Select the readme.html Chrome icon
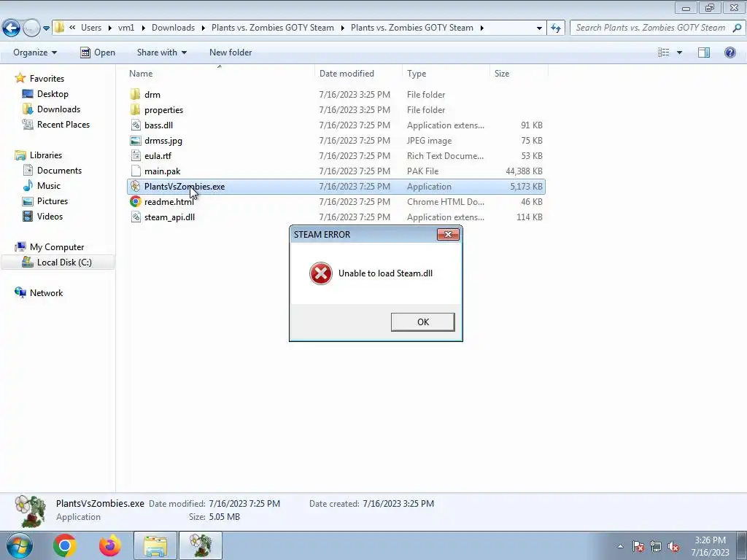 click(135, 201)
